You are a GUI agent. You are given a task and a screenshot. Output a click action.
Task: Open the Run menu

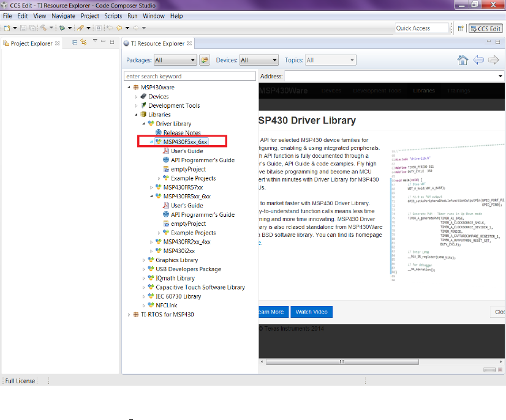point(132,16)
